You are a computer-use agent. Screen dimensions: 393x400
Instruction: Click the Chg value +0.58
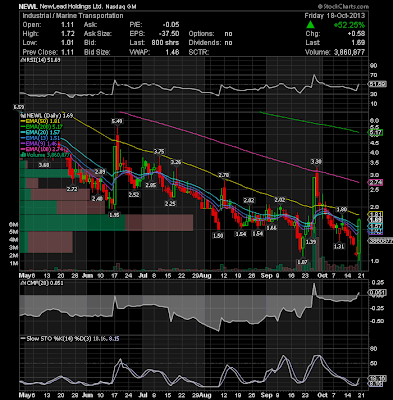pyautogui.click(x=355, y=34)
